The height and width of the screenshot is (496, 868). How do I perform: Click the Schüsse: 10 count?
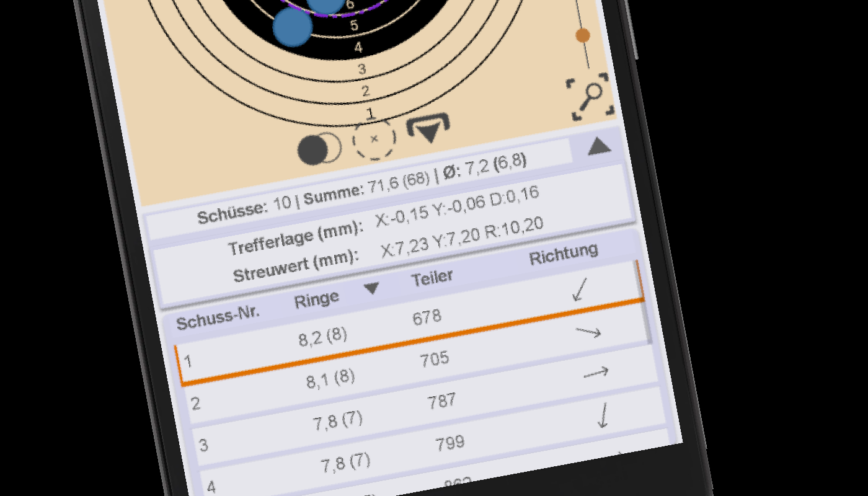(x=244, y=210)
